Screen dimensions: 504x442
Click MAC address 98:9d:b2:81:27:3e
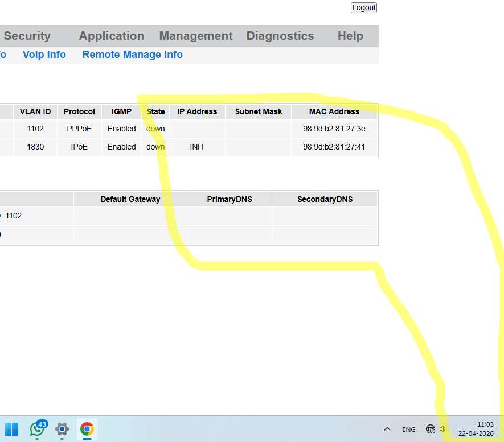click(334, 129)
